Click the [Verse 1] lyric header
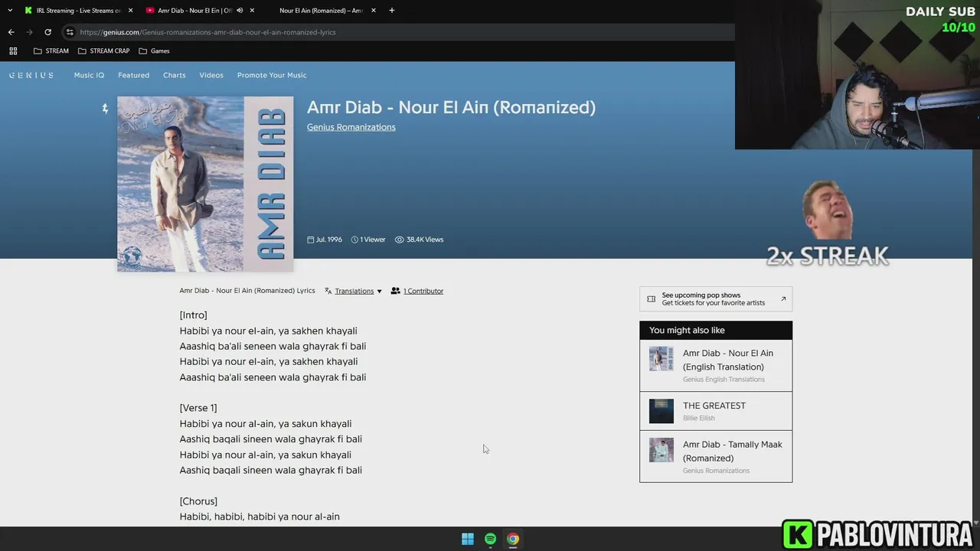 tap(198, 408)
